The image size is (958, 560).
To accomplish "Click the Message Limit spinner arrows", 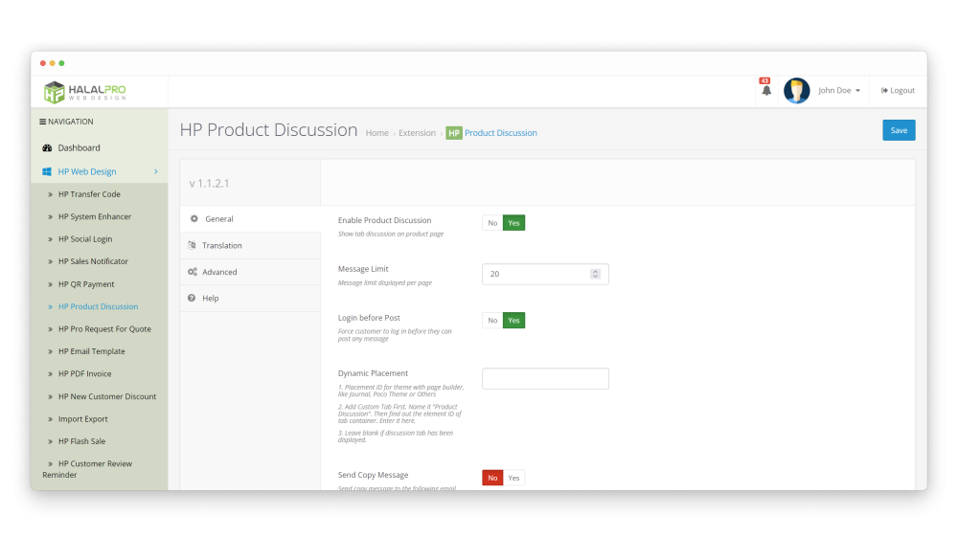I will 595,275.
